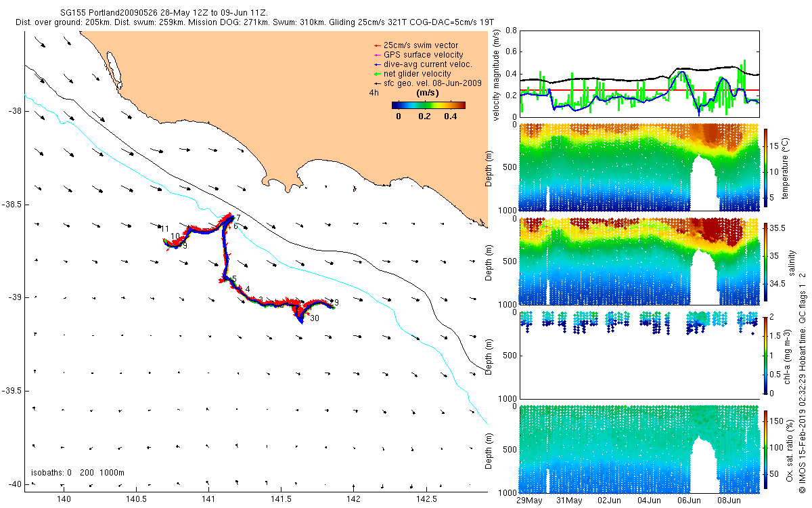Click the temperature depth section plot
Viewport: 812px width, 508px height.
click(x=639, y=167)
